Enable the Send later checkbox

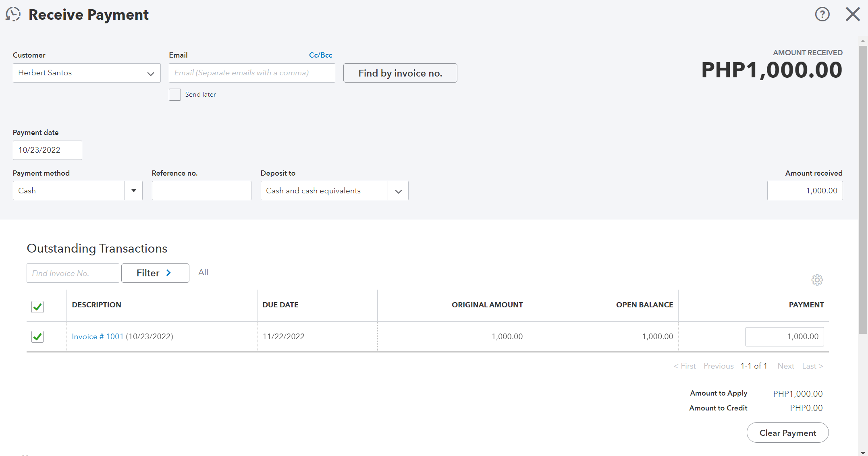coord(175,95)
